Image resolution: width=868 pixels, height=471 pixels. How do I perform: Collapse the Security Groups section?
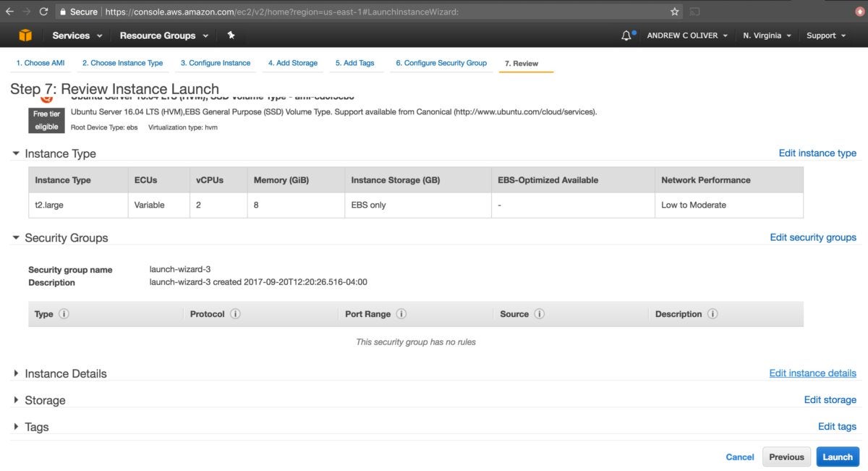17,237
